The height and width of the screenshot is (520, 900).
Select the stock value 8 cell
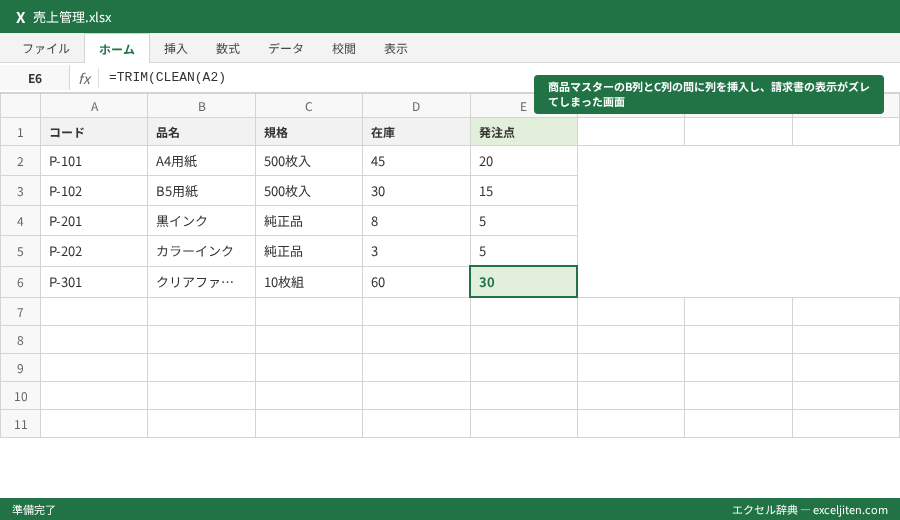[416, 221]
